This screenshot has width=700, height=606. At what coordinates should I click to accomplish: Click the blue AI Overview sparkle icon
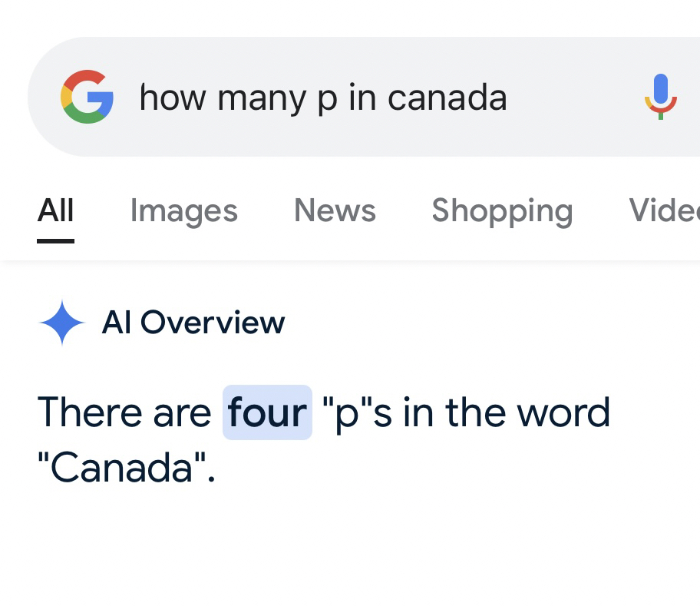[61, 323]
